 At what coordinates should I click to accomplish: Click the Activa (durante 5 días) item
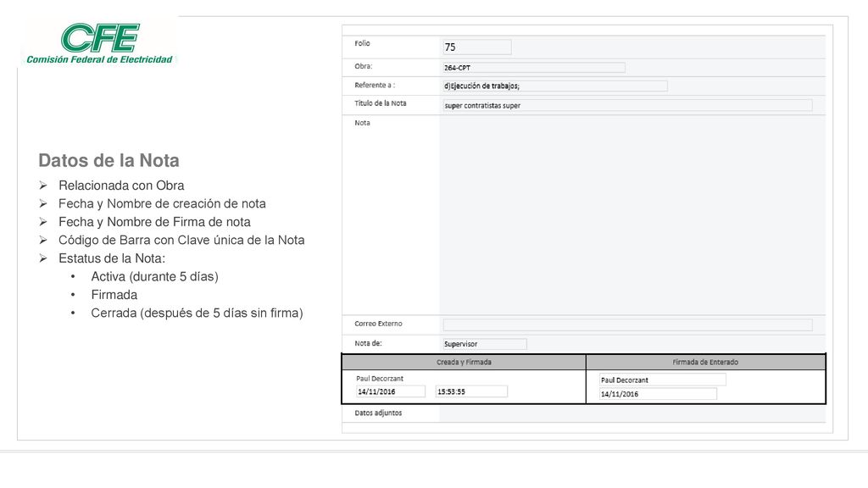(154, 277)
